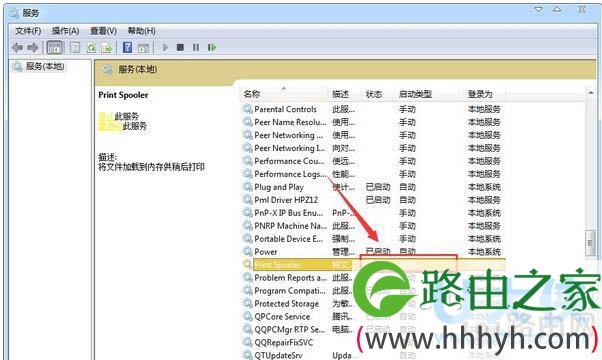Click the scroll up arrow of the list
The height and width of the screenshot is (360, 602).
590,92
